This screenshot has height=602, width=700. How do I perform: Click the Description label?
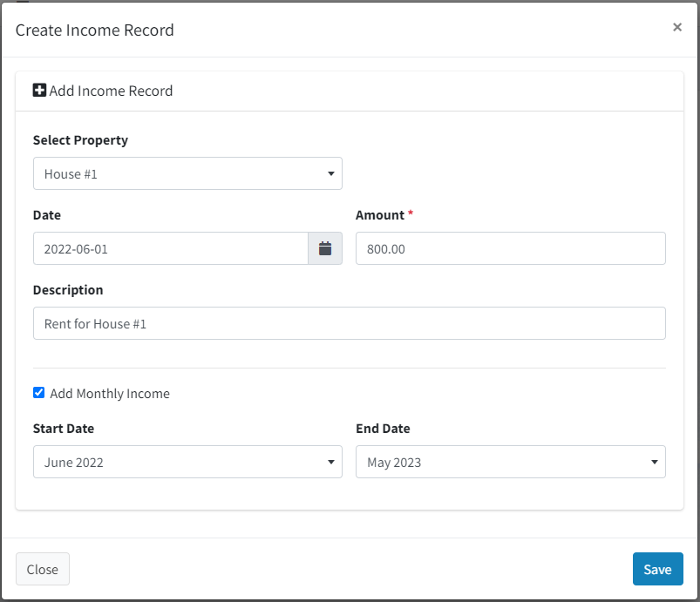[x=68, y=290]
